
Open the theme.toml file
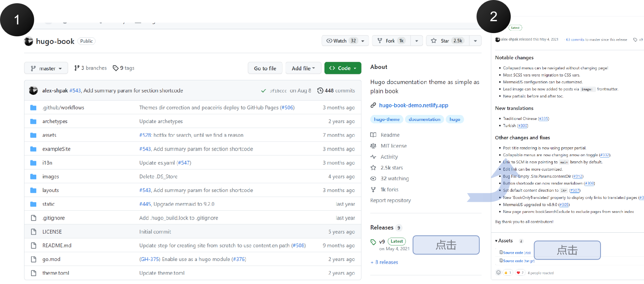click(56, 273)
